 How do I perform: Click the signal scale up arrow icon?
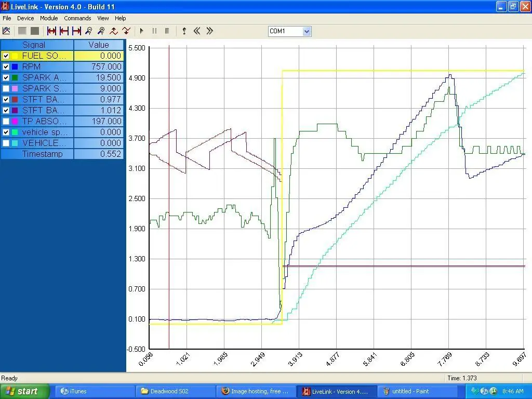coord(114,31)
